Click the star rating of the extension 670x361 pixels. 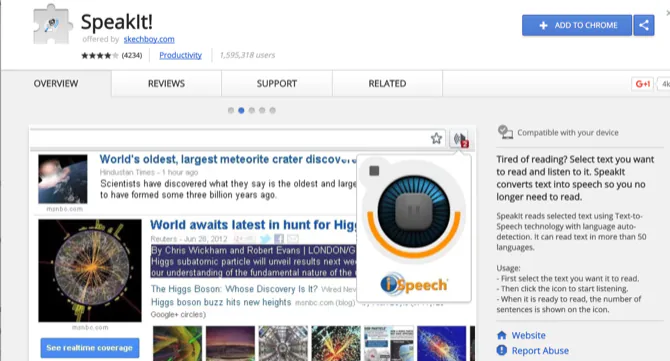100,55
